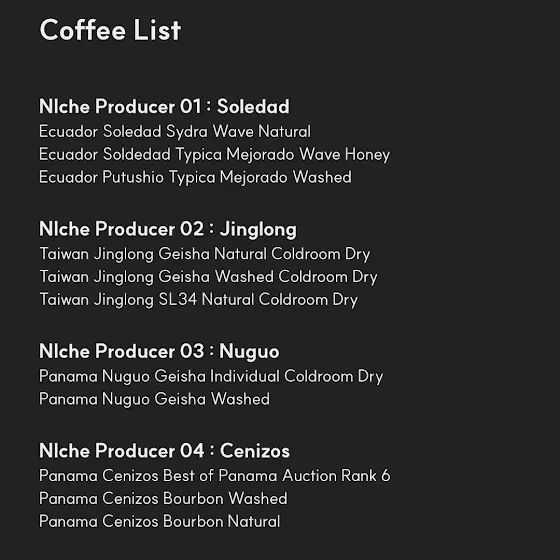Open Panama Cenizos Best of Panama Auction
The width and height of the screenshot is (560, 560).
(215, 476)
